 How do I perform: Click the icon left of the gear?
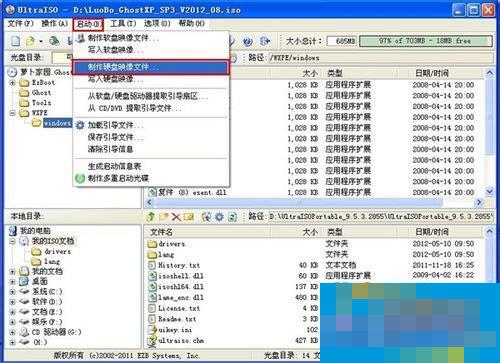point(206,217)
